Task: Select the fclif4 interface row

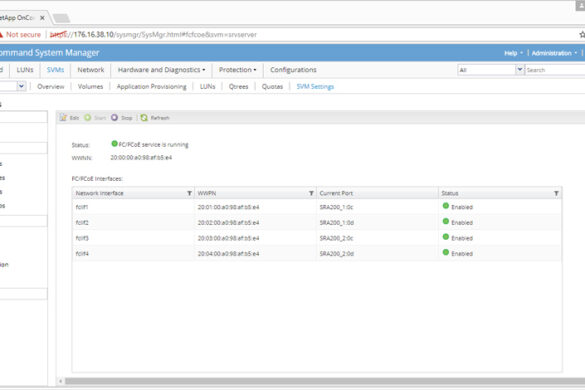Action: click(x=317, y=253)
